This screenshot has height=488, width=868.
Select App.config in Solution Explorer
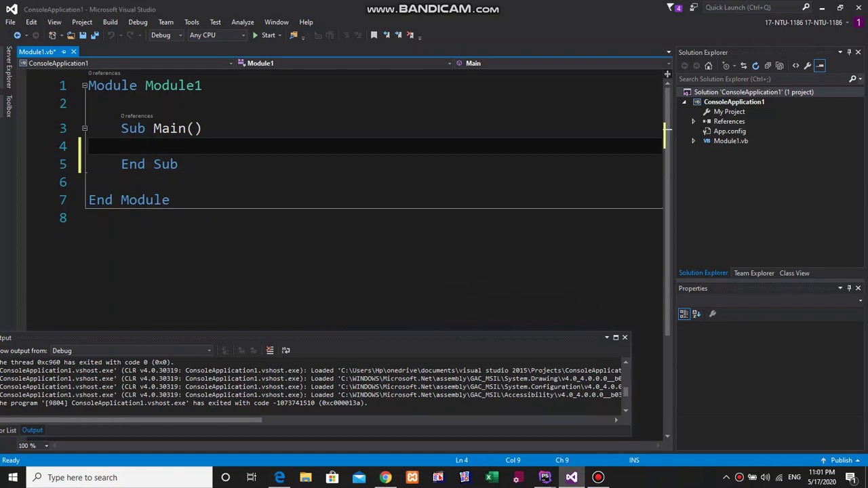pyautogui.click(x=729, y=131)
